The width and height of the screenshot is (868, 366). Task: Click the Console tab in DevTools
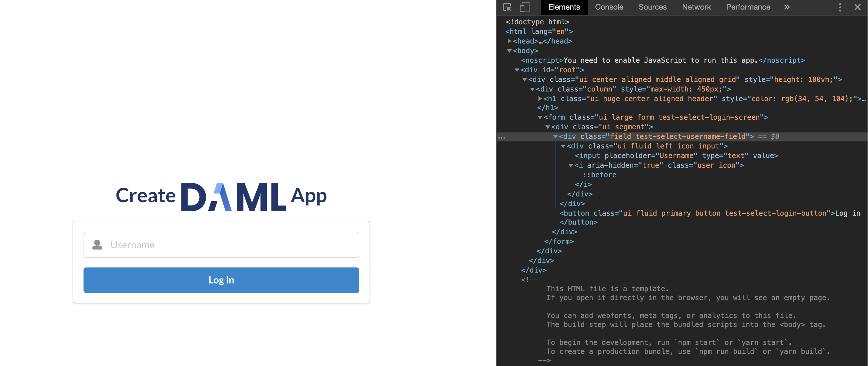[609, 7]
